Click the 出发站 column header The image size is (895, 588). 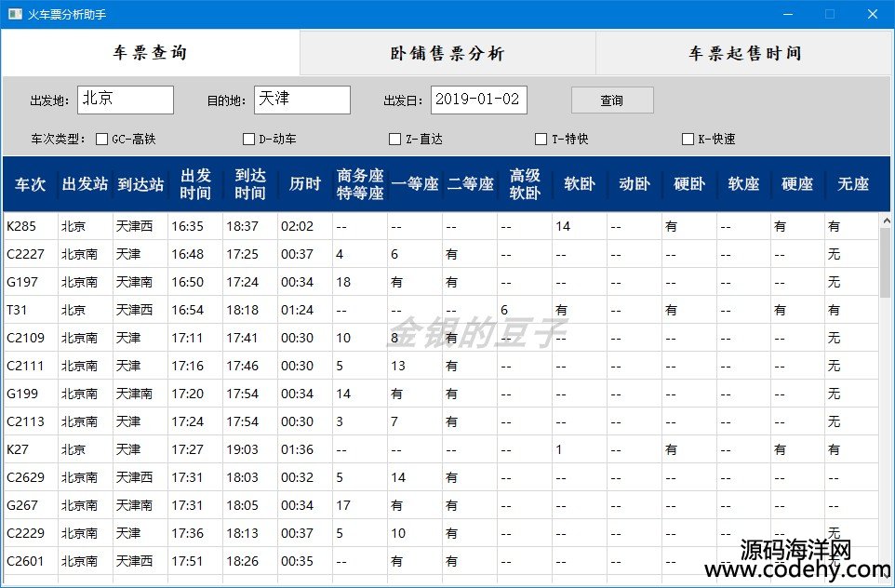tap(86, 184)
